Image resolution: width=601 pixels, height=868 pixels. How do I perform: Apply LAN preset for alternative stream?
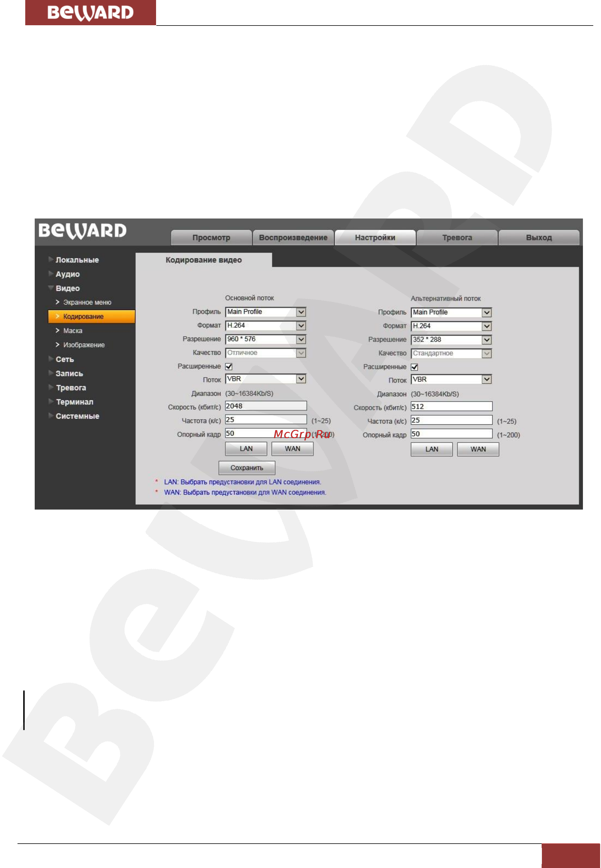[x=431, y=449]
